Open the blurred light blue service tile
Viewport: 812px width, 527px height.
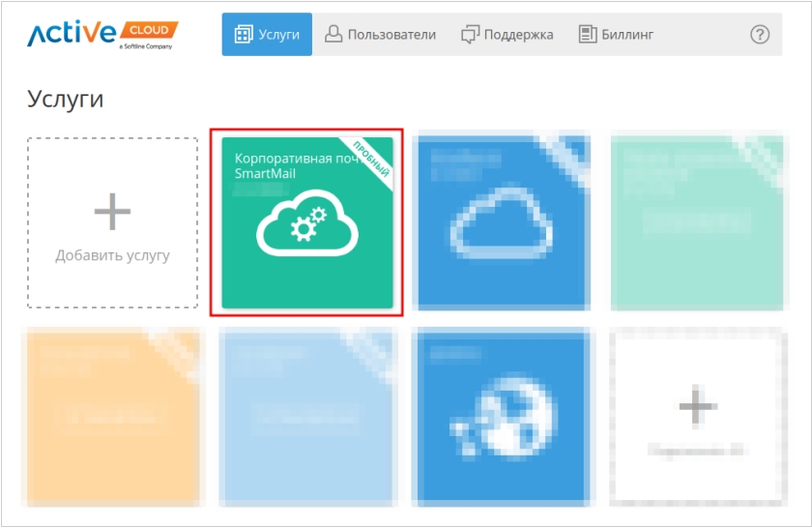[307, 417]
